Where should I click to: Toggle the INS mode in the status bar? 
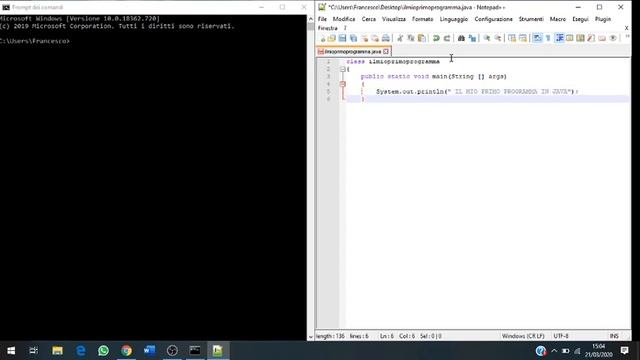(614, 336)
